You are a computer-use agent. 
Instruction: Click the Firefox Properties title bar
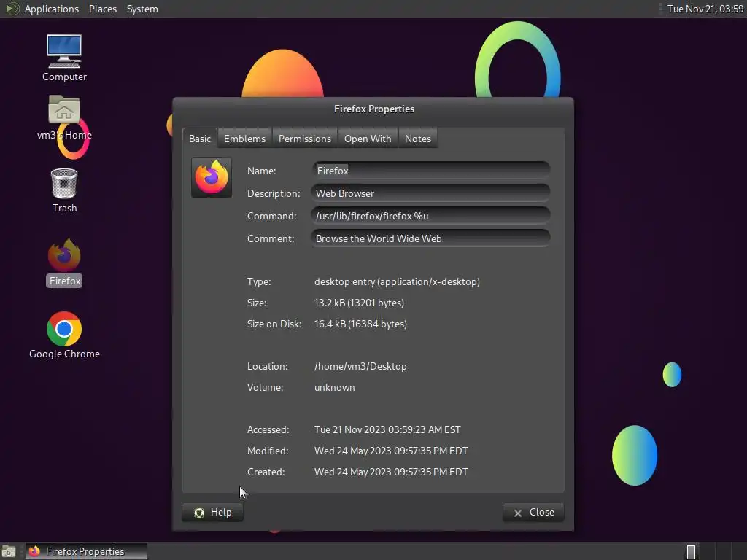click(373, 109)
